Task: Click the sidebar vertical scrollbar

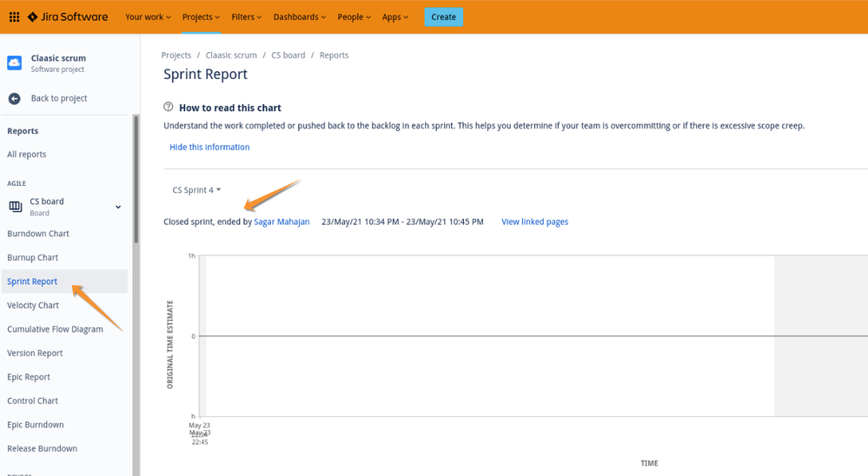Action: [x=136, y=179]
